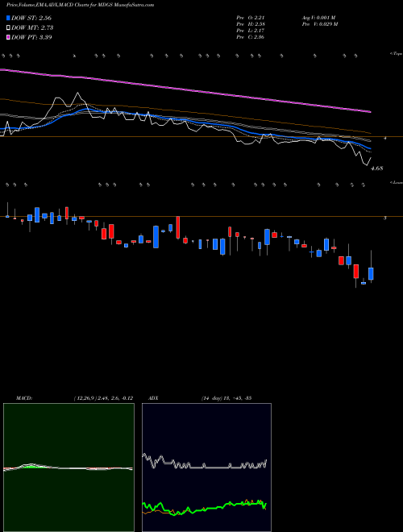This screenshot has height=532, width=403.
Task: Click the MACD '(12,26,9) 2.48, 2.6, -0.12' values
Action: point(103,398)
